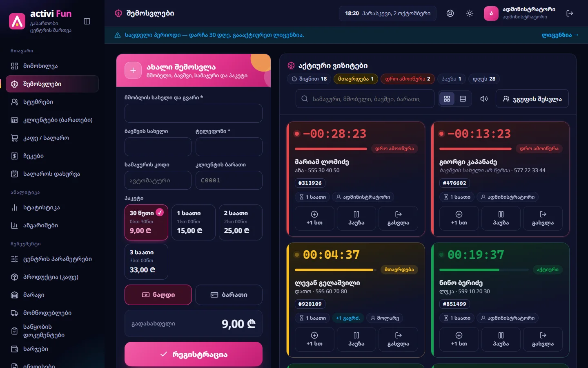Screen dimensions: 588x368
Task: Toggle sound with the speaker icon
Action: pyautogui.click(x=484, y=99)
